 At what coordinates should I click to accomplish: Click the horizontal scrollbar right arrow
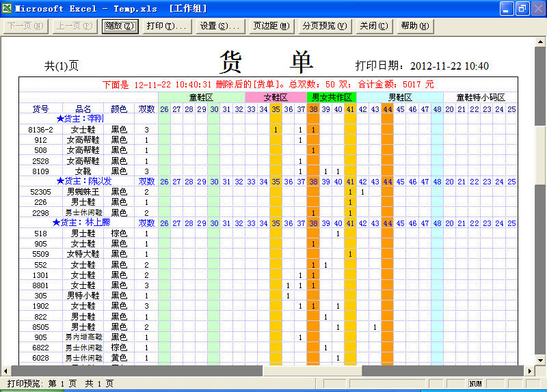tap(529, 371)
